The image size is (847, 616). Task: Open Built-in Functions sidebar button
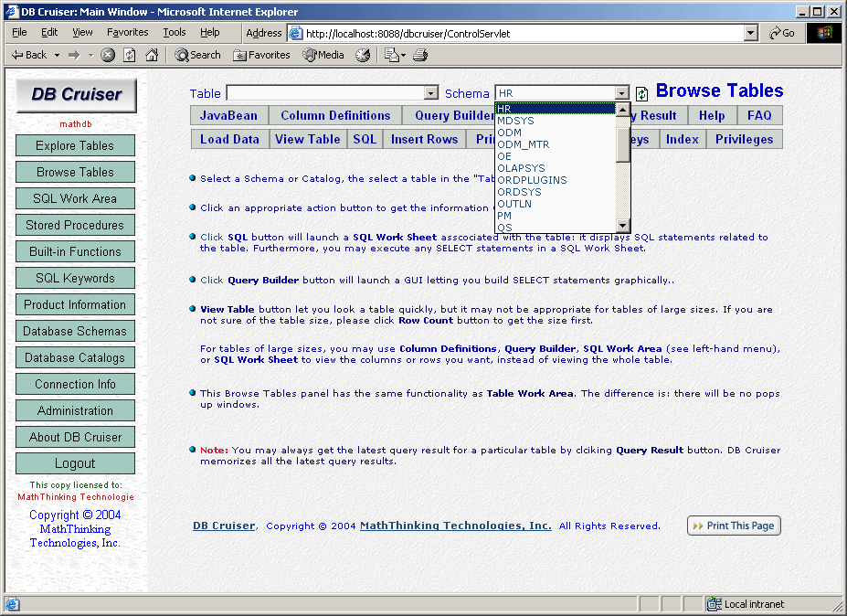click(75, 251)
